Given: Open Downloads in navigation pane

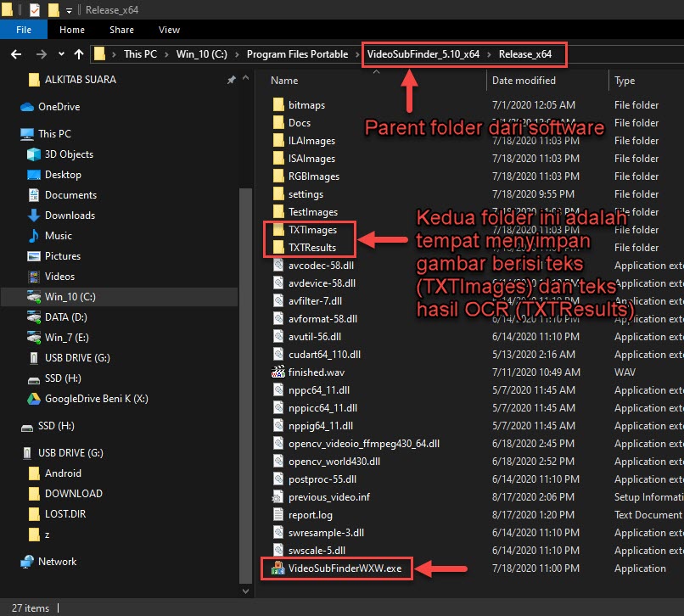Looking at the screenshot, I should coord(70,216).
